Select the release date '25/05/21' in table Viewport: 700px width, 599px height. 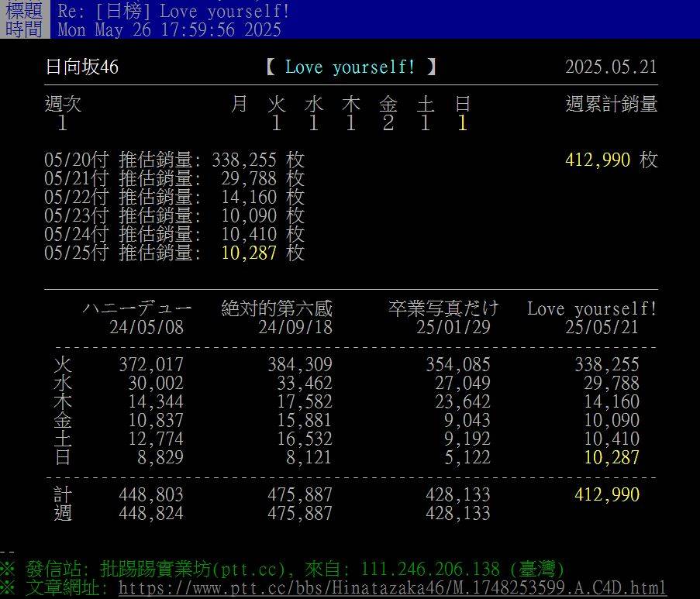[x=602, y=327]
